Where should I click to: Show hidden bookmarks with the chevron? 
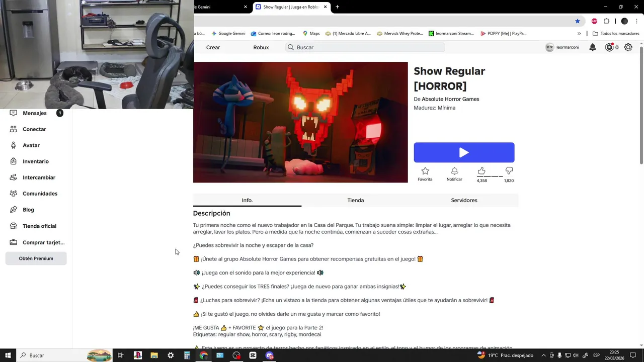coord(579,34)
